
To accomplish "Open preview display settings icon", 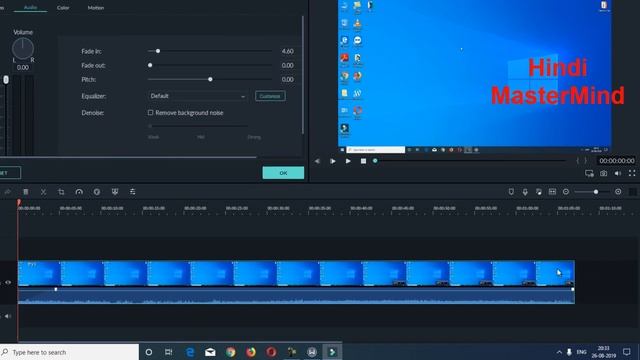I will [589, 173].
